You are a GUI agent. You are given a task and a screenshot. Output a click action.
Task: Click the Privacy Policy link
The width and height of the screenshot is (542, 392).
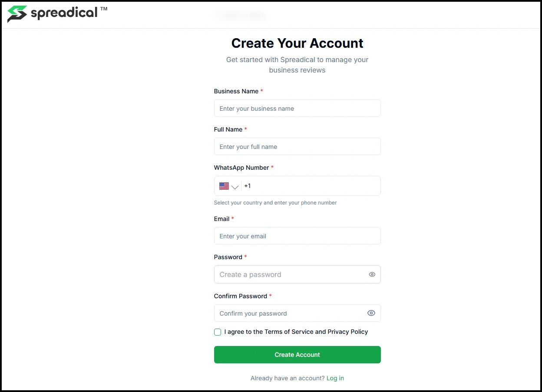point(347,332)
